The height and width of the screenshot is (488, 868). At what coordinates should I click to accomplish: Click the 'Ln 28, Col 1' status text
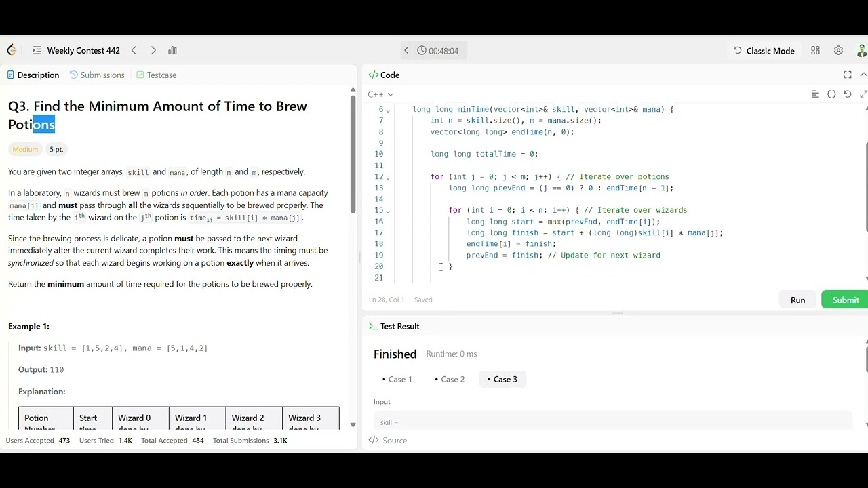tap(387, 300)
